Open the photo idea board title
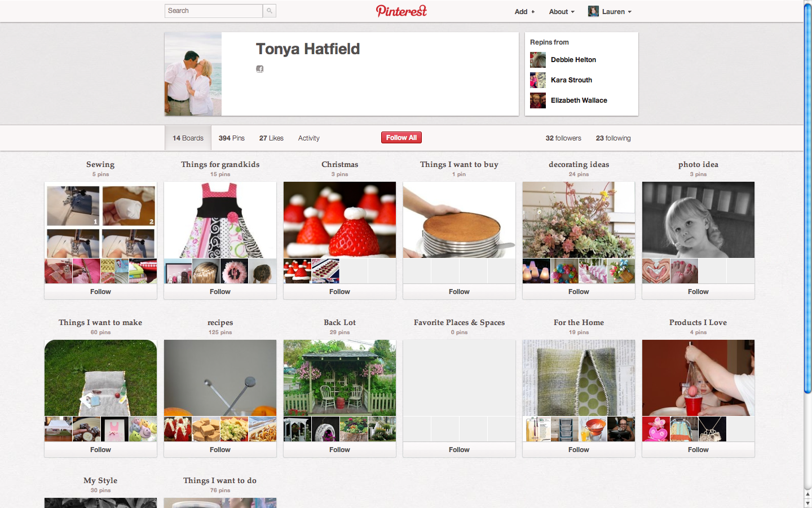 coord(698,164)
